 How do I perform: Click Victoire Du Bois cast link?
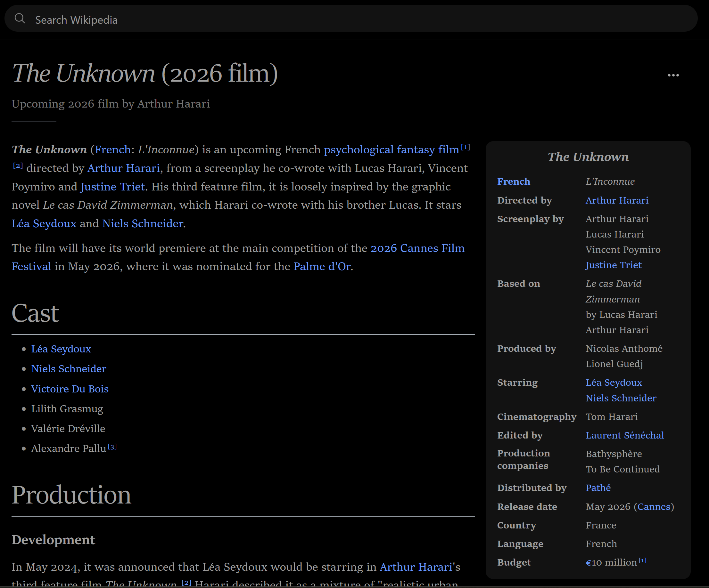click(x=70, y=389)
